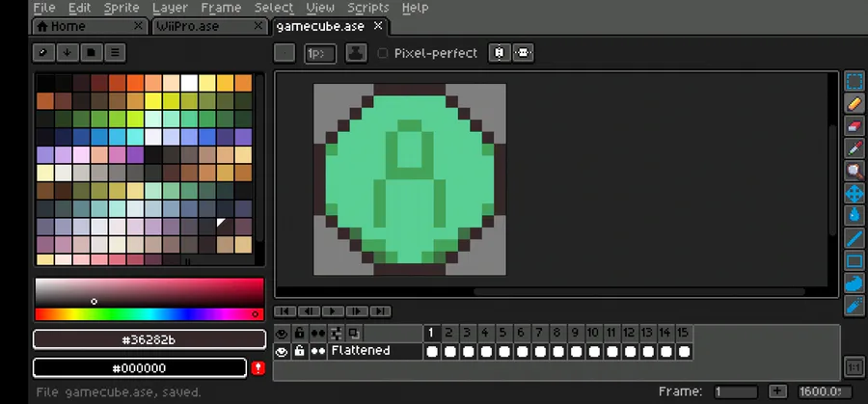Open the palette options menu icon
Screen dimensions: 868x404
pos(115,53)
